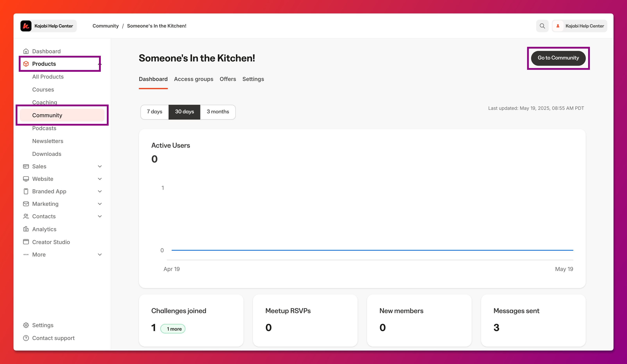Click Kajabi Help Center site switcher
Image resolution: width=627 pixels, height=364 pixels.
tap(48, 26)
